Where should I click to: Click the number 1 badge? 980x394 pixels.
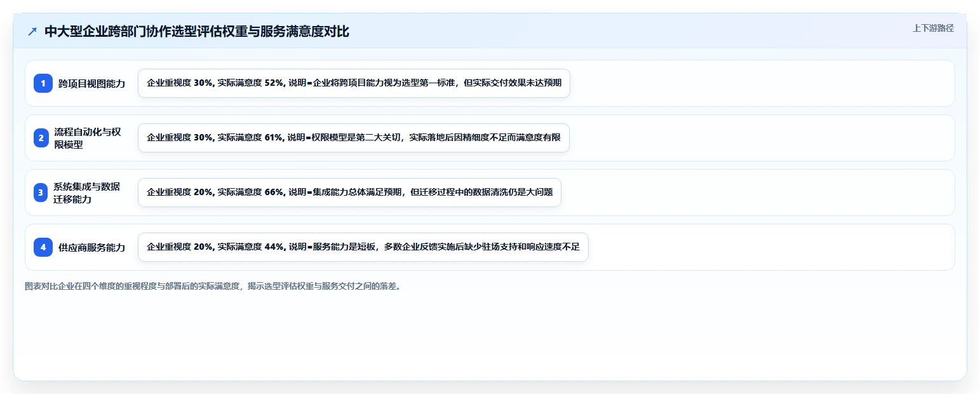(x=43, y=83)
